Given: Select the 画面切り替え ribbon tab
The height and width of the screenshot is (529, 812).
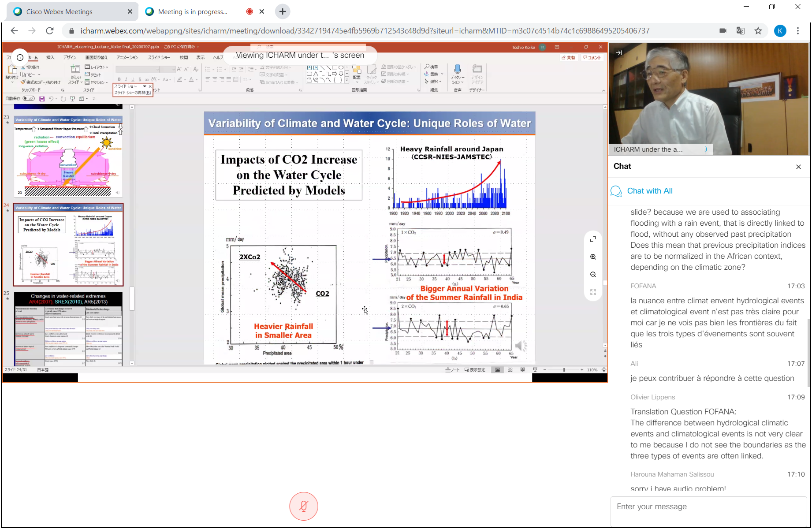Looking at the screenshot, I should point(97,58).
